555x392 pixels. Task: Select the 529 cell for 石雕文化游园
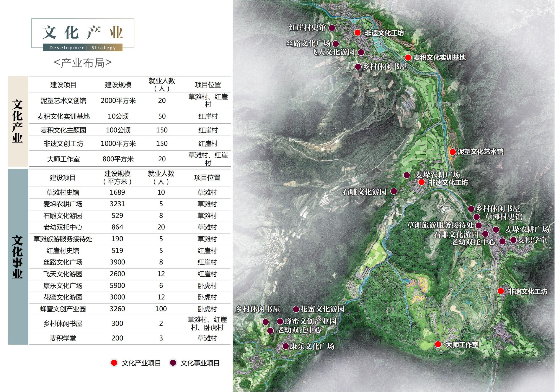click(x=118, y=216)
